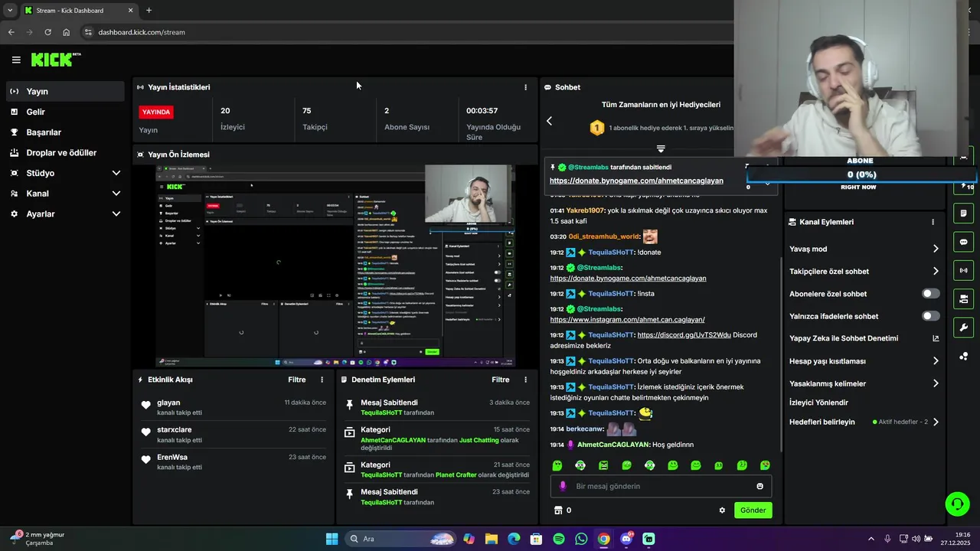Screen dimensions: 980x551
Task: Click the chat bubble icon in right rail
Action: [964, 242]
